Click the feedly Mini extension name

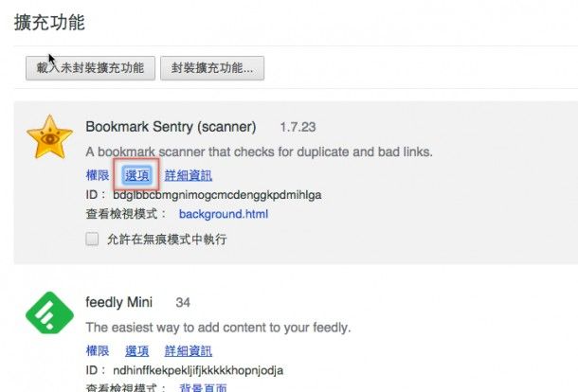click(119, 302)
